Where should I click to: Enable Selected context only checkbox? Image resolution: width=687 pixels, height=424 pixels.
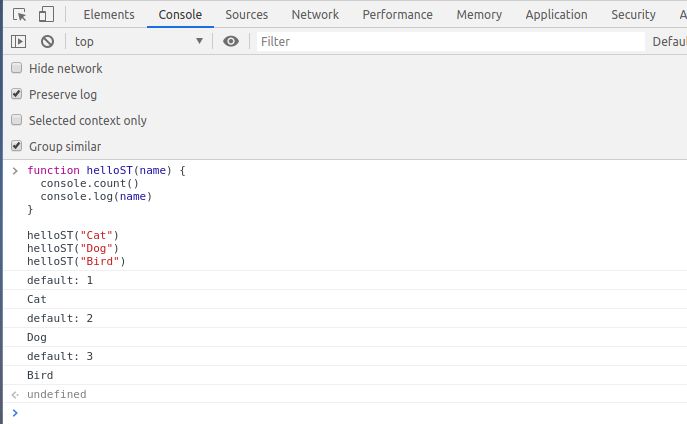[16, 120]
